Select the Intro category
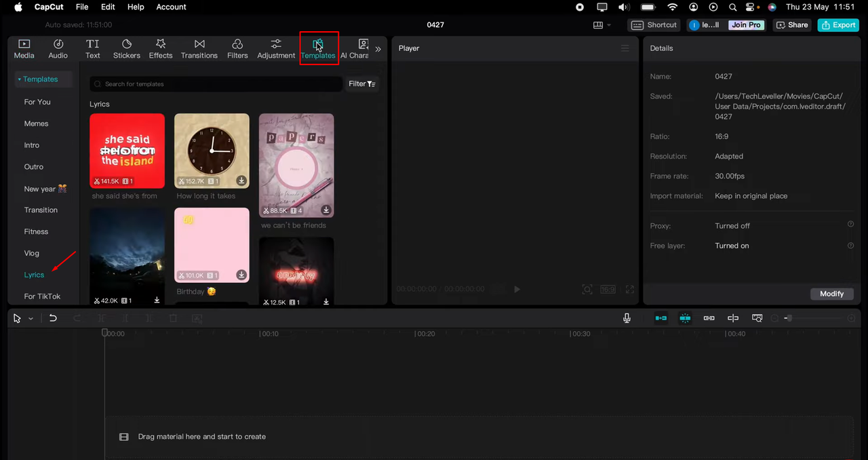Viewport: 868px width, 460px height. (32, 145)
